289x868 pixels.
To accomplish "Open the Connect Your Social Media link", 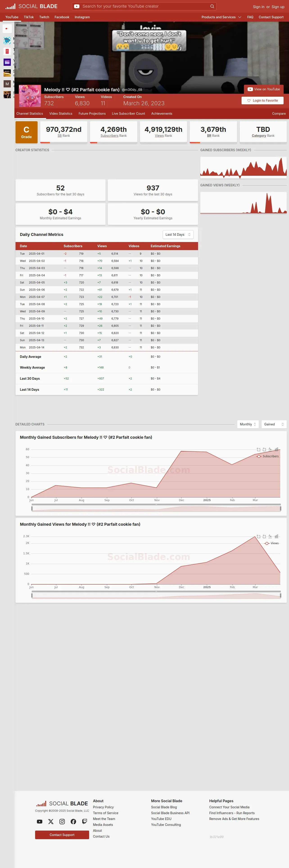I will 229,807.
